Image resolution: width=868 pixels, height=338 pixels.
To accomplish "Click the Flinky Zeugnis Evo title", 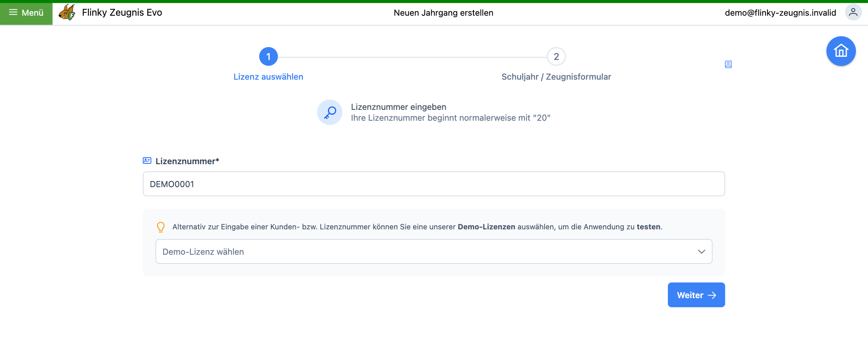I will (122, 12).
